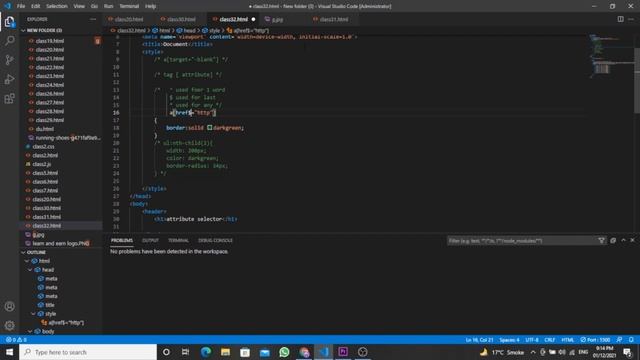Select the active class32.html editor tab
Image resolution: width=640 pixels, height=360 pixels.
coord(233,19)
